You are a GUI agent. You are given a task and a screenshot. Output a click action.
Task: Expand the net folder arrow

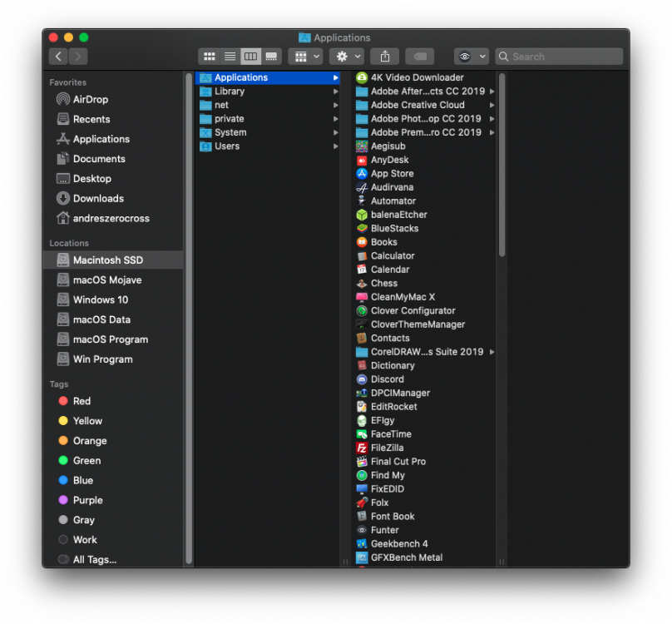pos(335,105)
